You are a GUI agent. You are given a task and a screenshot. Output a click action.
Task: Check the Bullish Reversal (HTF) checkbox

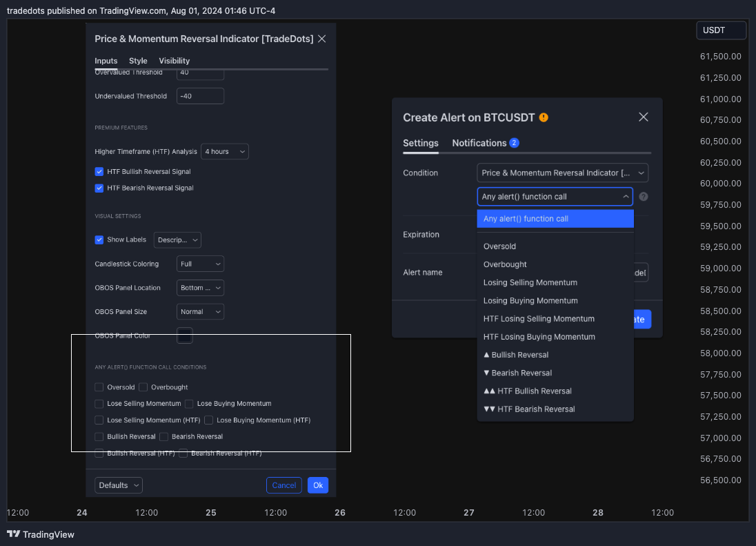pos(99,454)
